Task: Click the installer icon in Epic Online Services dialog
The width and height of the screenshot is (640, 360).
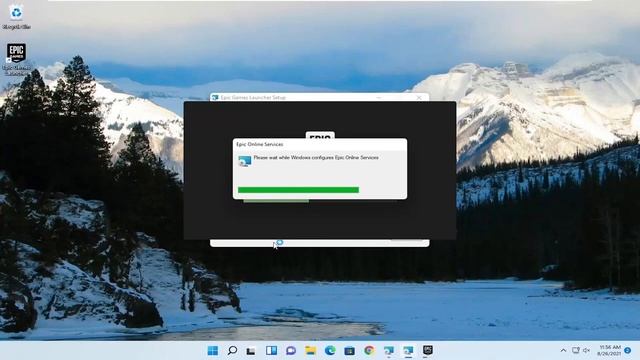Action: pyautogui.click(x=244, y=161)
